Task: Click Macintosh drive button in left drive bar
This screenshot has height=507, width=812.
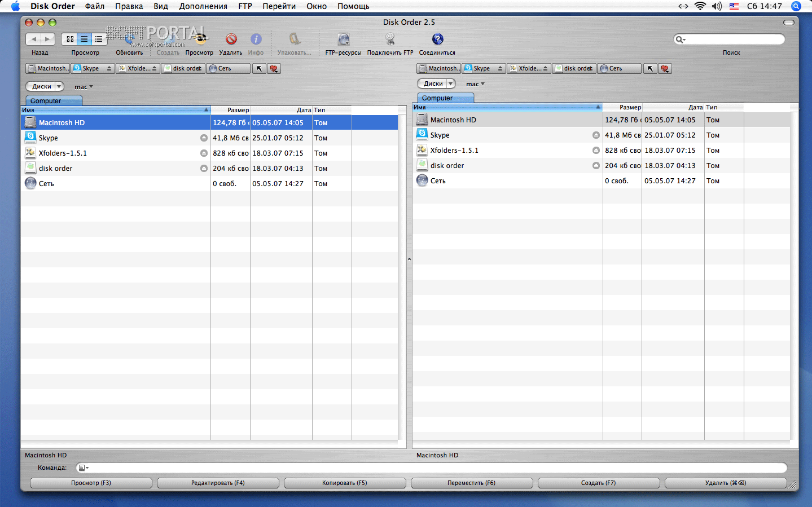Action: coord(47,68)
